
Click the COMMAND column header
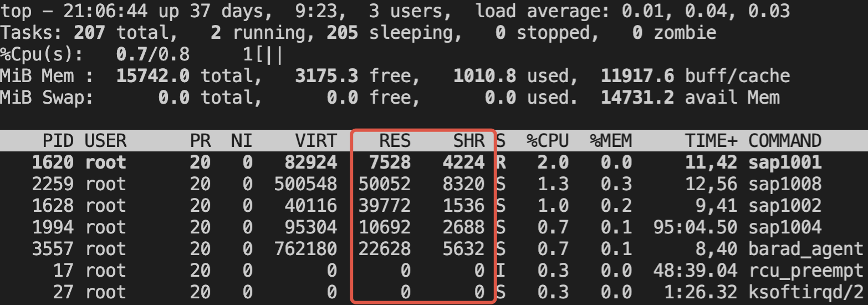(785, 141)
